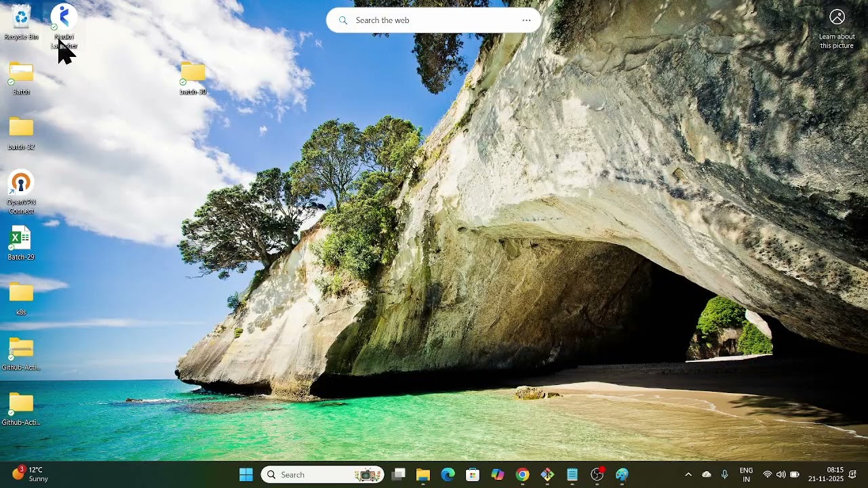Open the ENG IN language switcher
Screen dimensions: 868x488
tap(746, 474)
